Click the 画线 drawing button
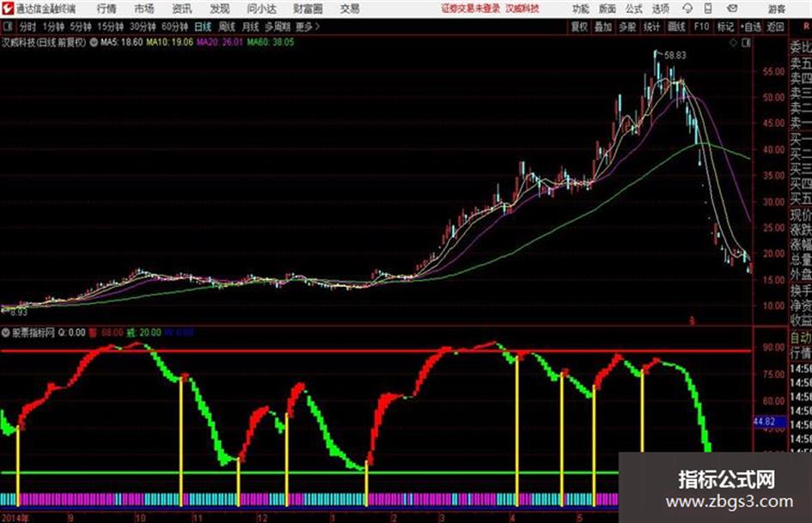This screenshot has width=812, height=523. click(x=676, y=27)
